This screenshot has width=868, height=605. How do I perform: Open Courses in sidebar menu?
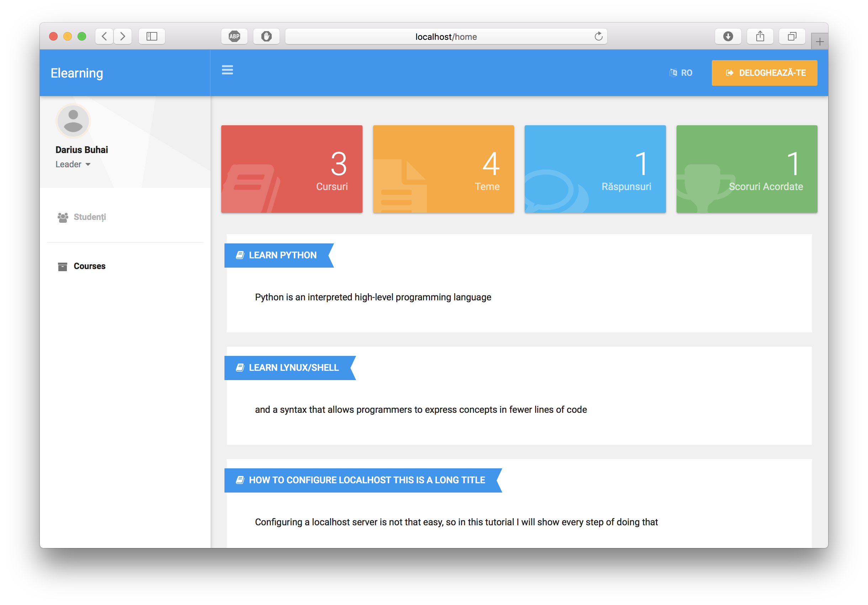coord(89,266)
